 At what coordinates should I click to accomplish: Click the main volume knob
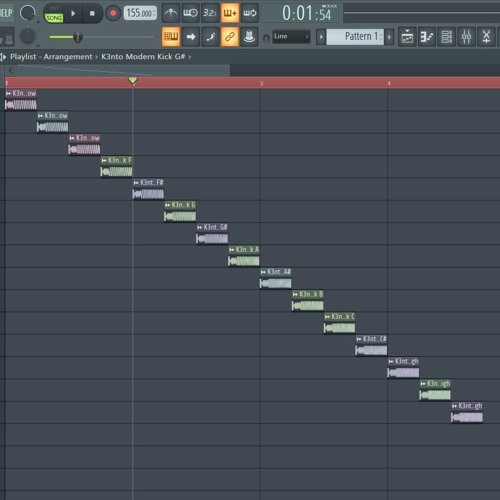pos(28,13)
